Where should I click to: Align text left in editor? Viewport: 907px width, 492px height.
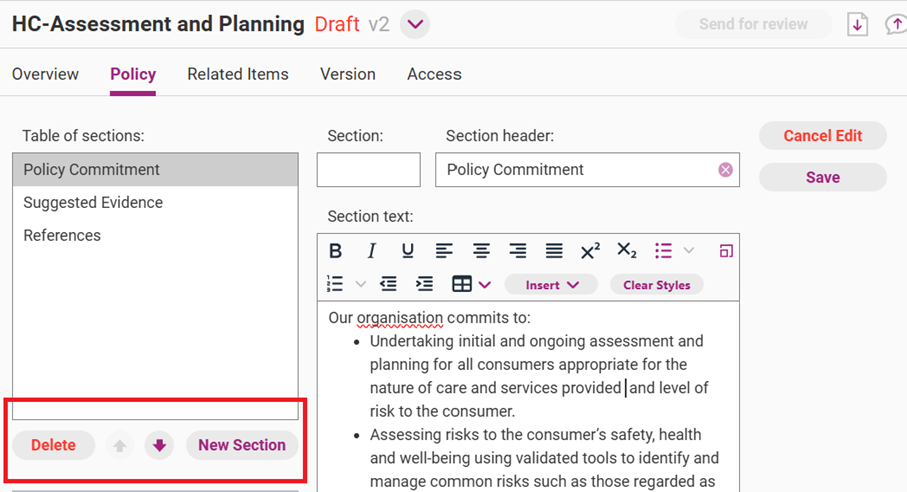coord(444,251)
